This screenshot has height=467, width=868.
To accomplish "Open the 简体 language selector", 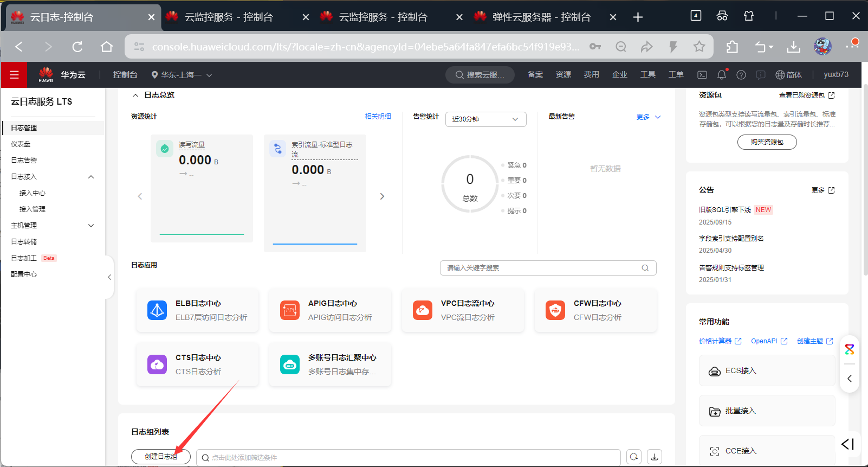I will tap(789, 75).
